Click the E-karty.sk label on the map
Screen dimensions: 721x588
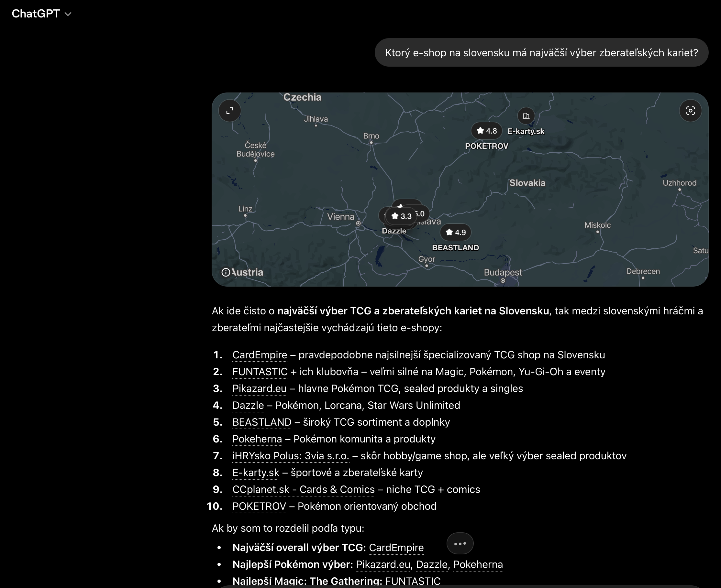click(x=526, y=131)
